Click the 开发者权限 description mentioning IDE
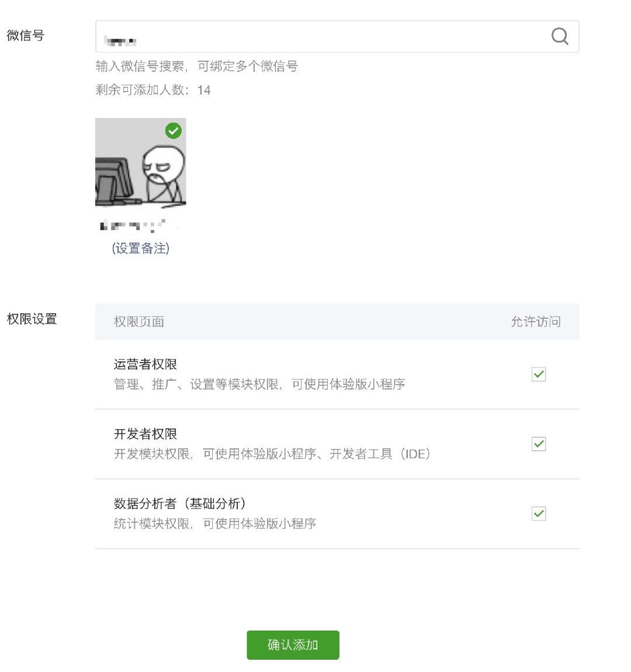Image resolution: width=631 pixels, height=672 pixels. pyautogui.click(x=272, y=454)
